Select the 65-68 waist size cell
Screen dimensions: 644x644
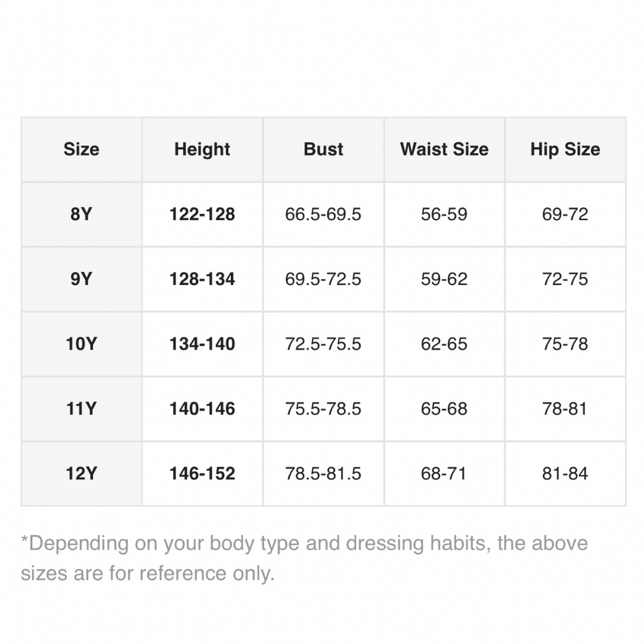pos(444,409)
